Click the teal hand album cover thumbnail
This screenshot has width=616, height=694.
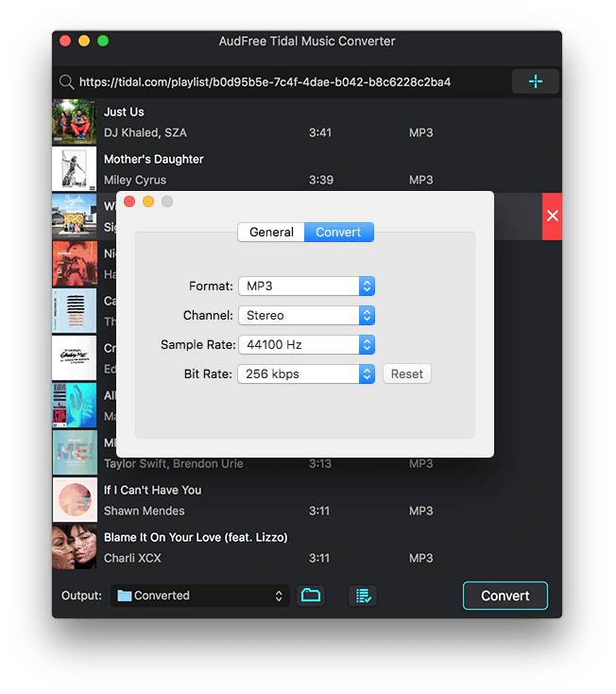(x=75, y=406)
